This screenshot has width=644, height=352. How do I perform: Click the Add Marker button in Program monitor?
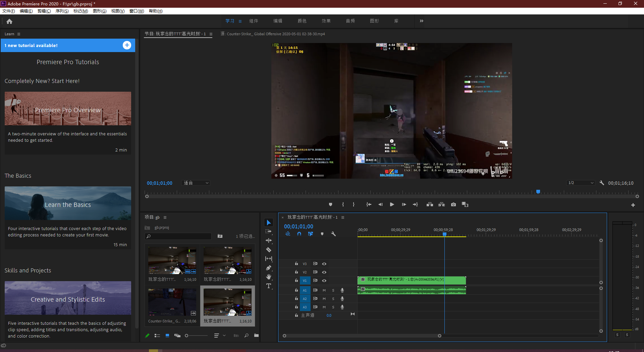click(330, 205)
